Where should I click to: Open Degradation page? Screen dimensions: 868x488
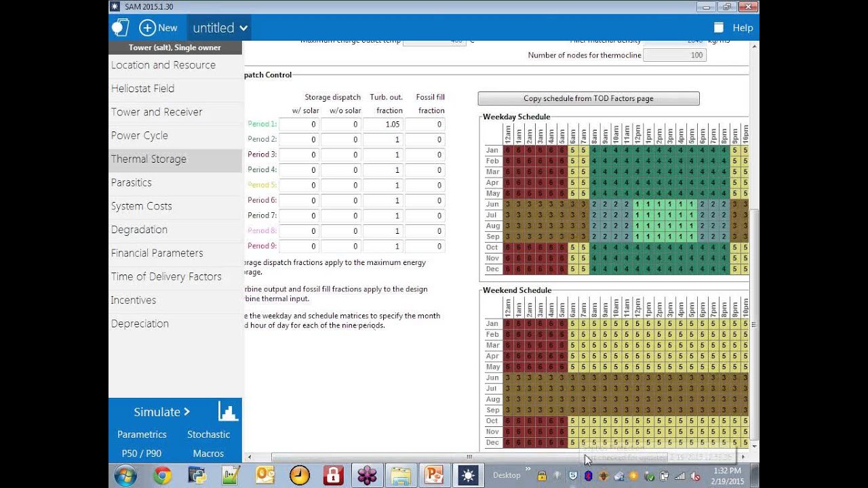point(175,230)
